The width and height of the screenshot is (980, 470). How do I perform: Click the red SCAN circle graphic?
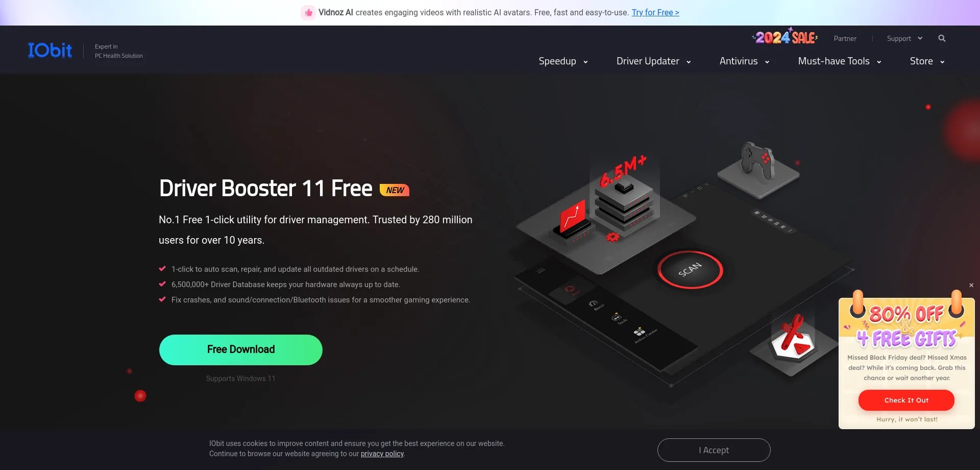coord(690,270)
